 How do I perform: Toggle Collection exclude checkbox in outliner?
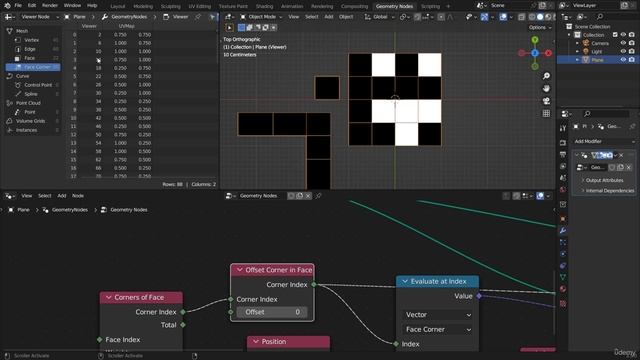coord(615,35)
